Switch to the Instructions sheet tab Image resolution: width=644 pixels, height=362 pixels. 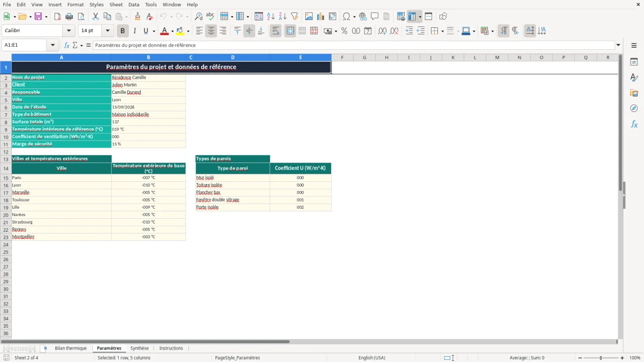[171, 348]
